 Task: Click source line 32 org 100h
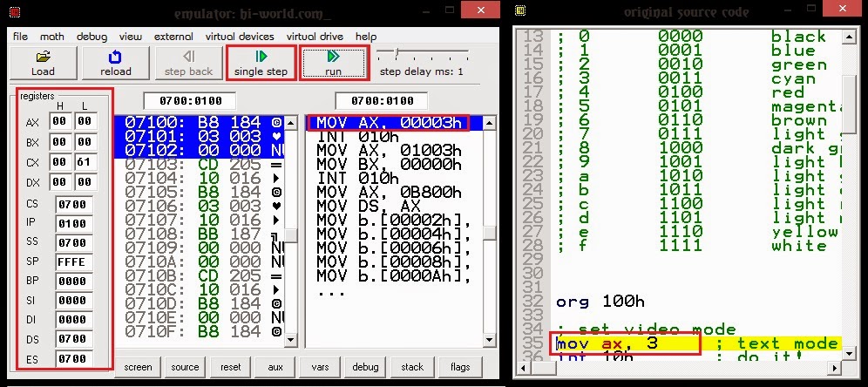click(x=600, y=302)
